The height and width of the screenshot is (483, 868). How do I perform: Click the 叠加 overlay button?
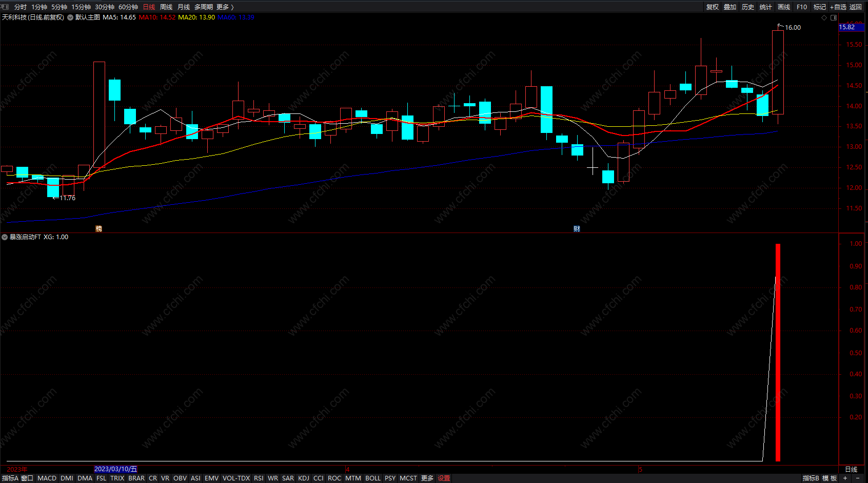tap(730, 7)
